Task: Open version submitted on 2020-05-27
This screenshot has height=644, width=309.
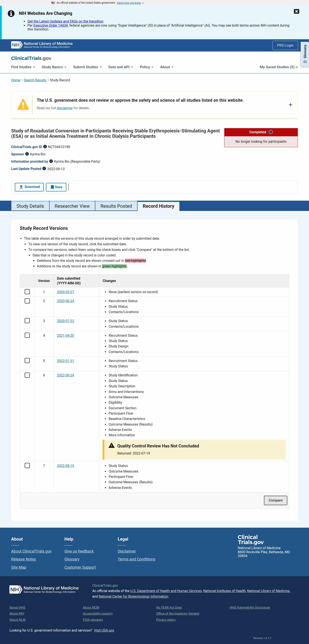Action: [65, 292]
